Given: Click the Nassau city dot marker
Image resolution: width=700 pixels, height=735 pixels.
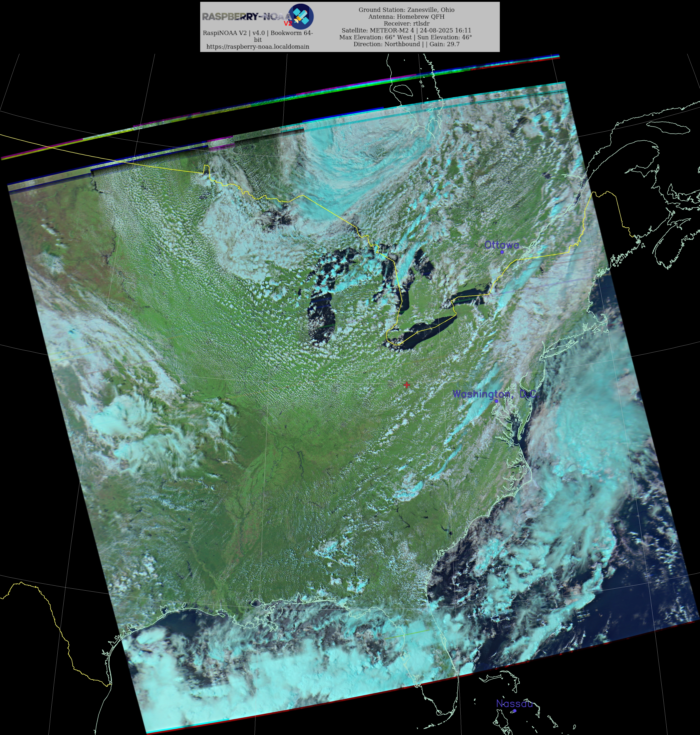Looking at the screenshot, I should [515, 711].
